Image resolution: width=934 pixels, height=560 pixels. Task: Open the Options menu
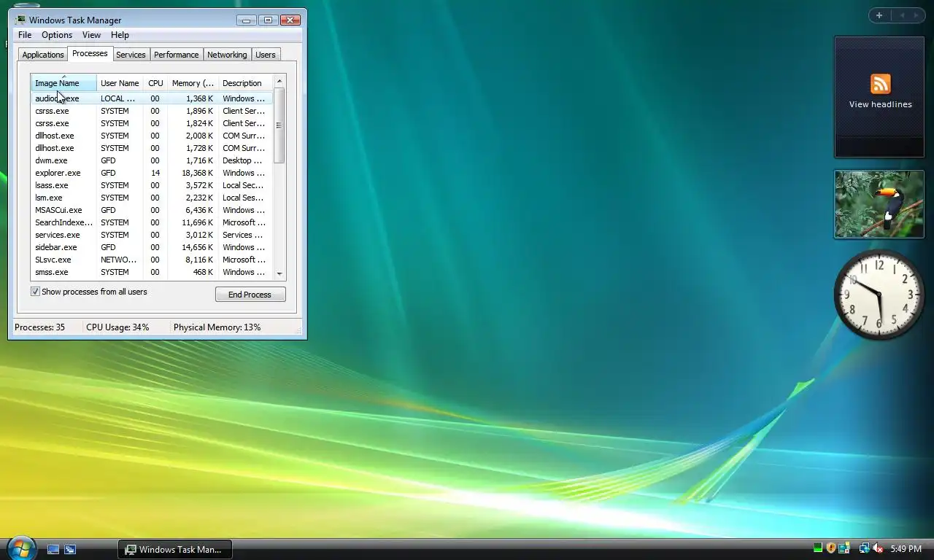pos(57,35)
